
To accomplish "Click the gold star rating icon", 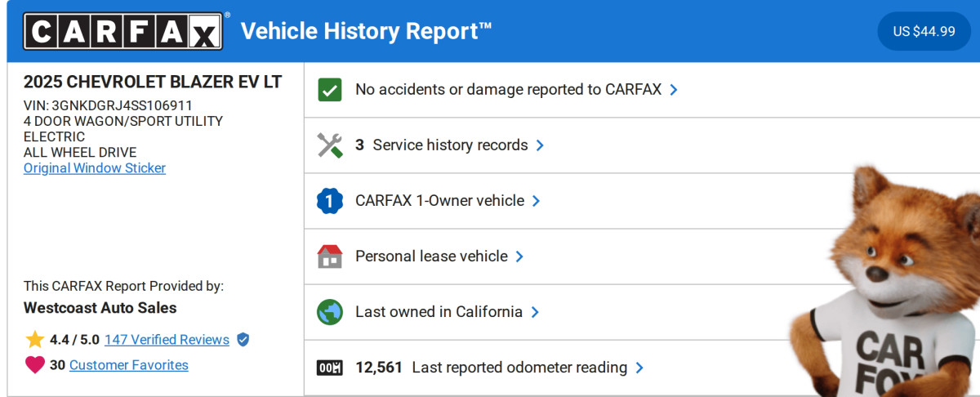I will 34,340.
